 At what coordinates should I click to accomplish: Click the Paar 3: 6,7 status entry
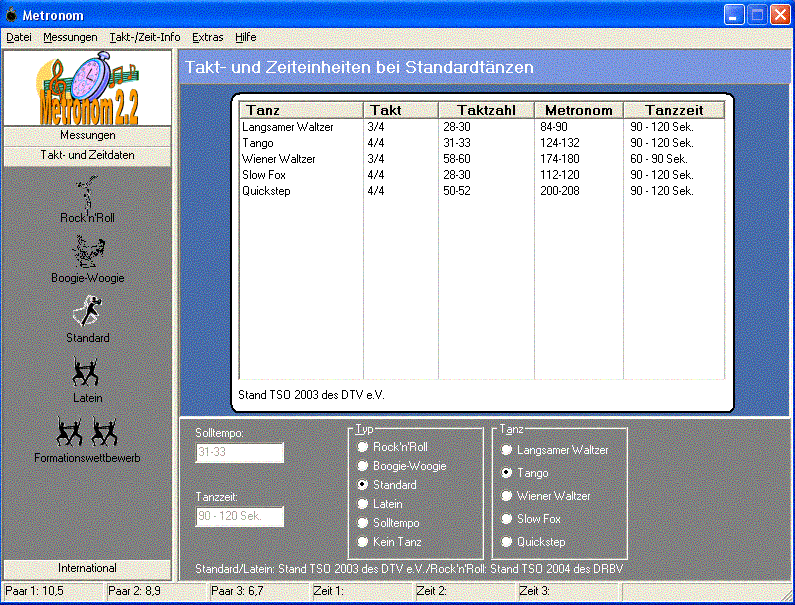tap(260, 591)
